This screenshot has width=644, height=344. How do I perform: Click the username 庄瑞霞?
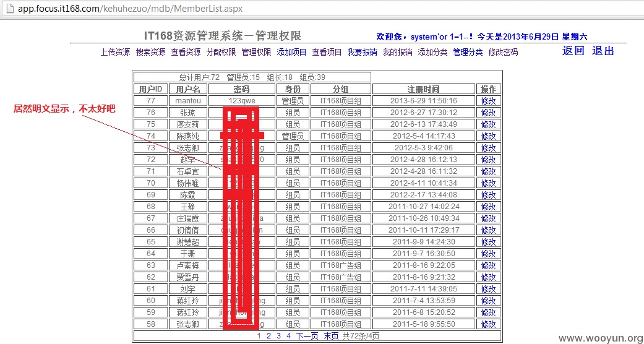188,218
